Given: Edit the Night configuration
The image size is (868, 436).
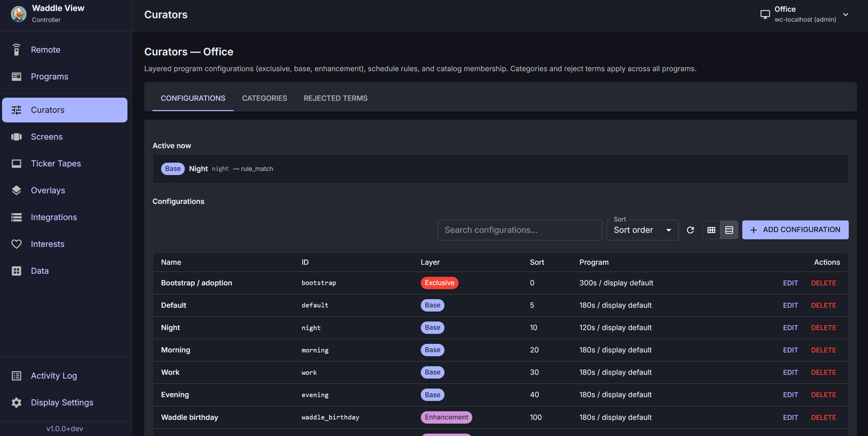Looking at the screenshot, I should (790, 328).
